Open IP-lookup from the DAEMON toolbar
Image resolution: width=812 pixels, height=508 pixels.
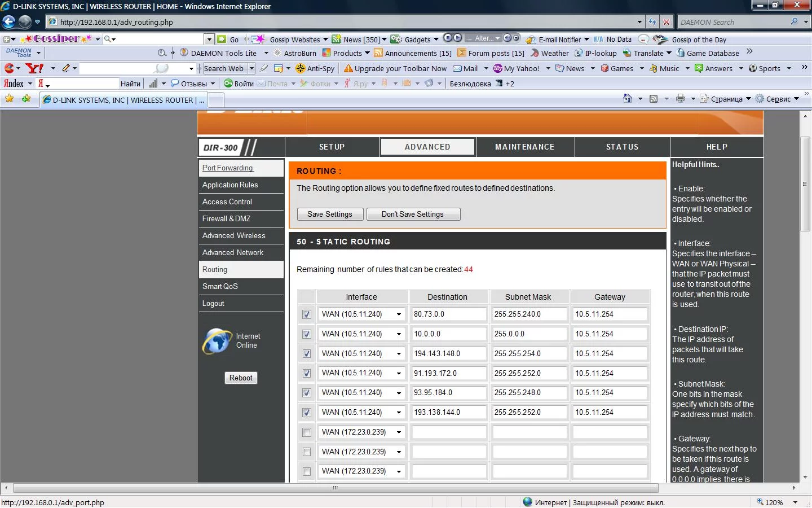pyautogui.click(x=595, y=53)
